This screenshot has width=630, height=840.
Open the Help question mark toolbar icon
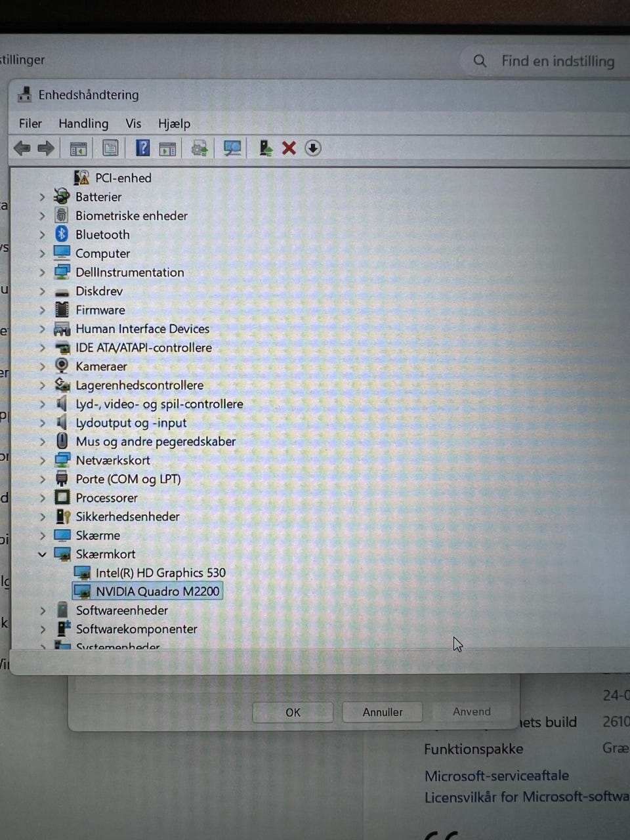(x=142, y=148)
